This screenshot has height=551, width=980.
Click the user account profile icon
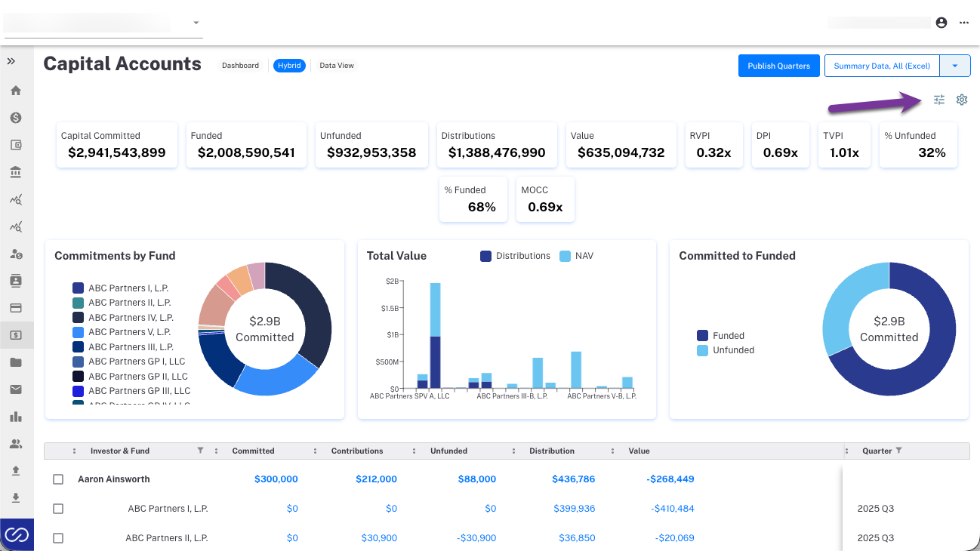coord(941,23)
